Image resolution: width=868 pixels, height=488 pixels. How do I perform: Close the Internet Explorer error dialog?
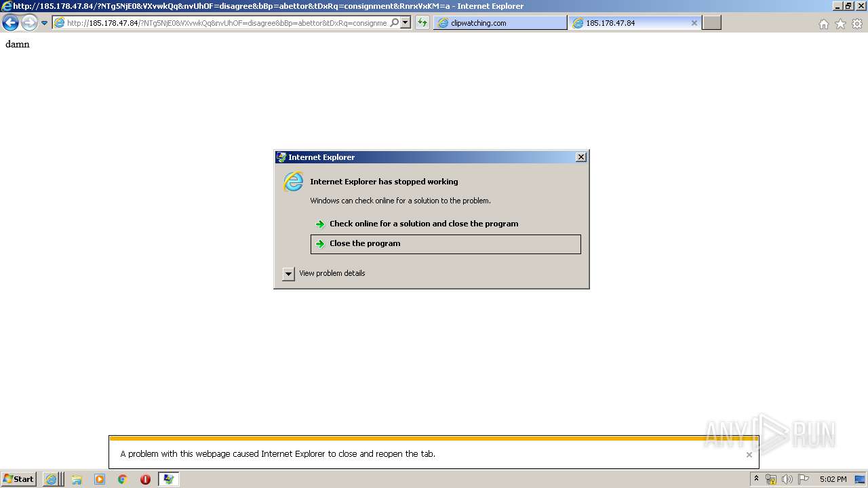581,157
